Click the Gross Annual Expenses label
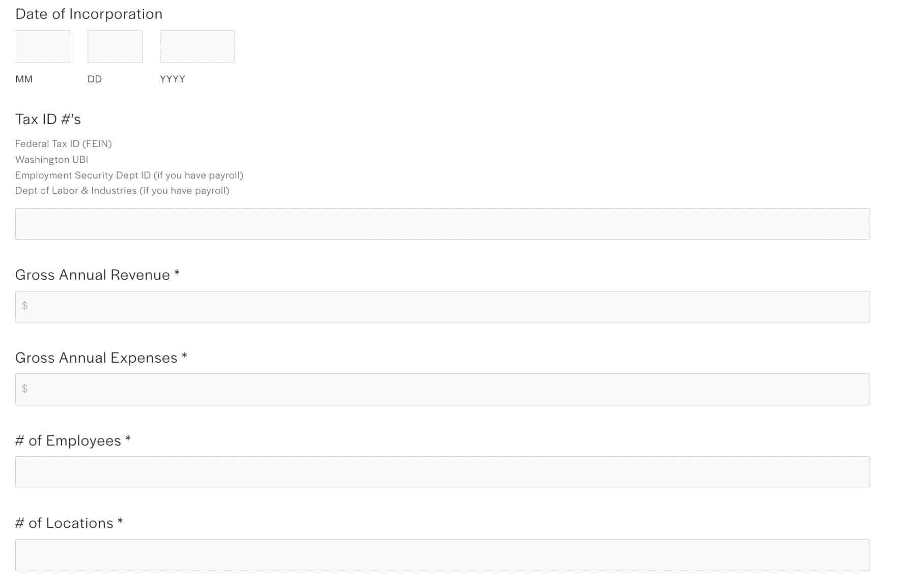The width and height of the screenshot is (909, 588). coord(97,358)
